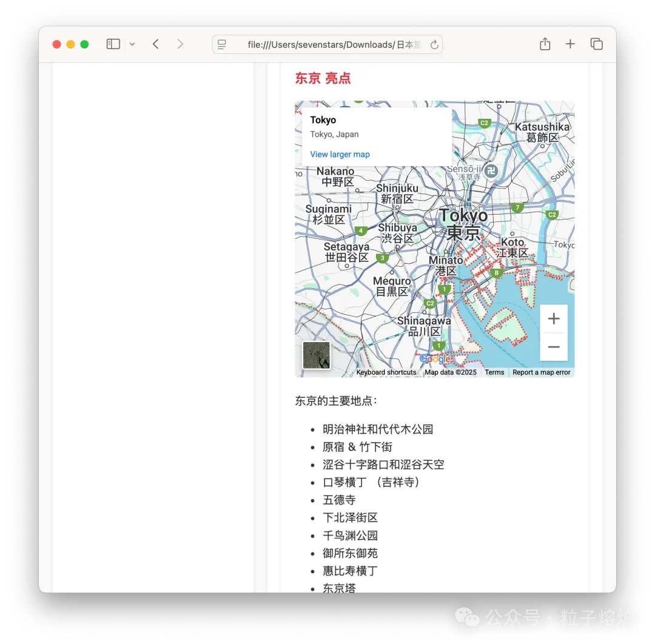The height and width of the screenshot is (644, 655).
Task: Open the page reader menu icon
Action: [222, 44]
